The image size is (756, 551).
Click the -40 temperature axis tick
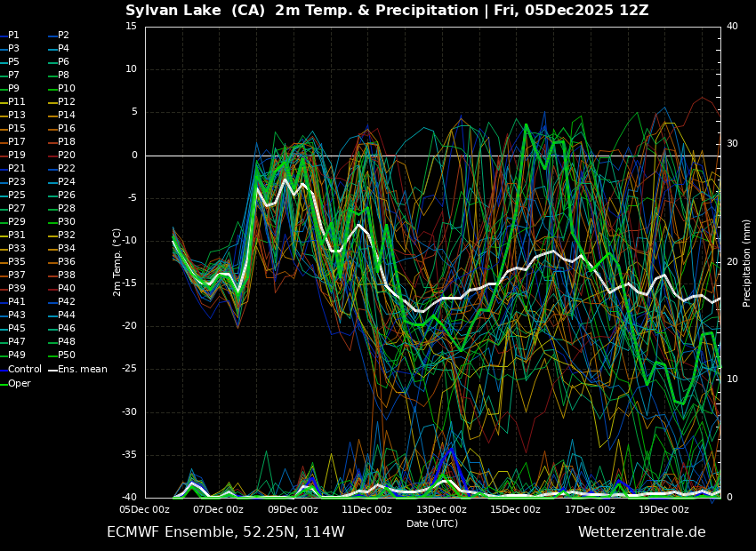[130, 498]
